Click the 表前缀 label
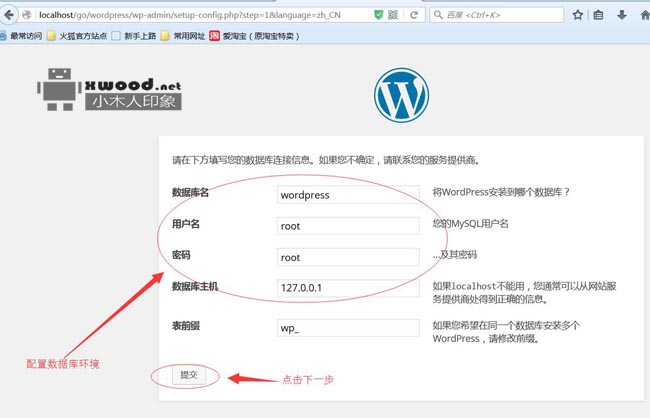This screenshot has height=418, width=650. [x=186, y=326]
